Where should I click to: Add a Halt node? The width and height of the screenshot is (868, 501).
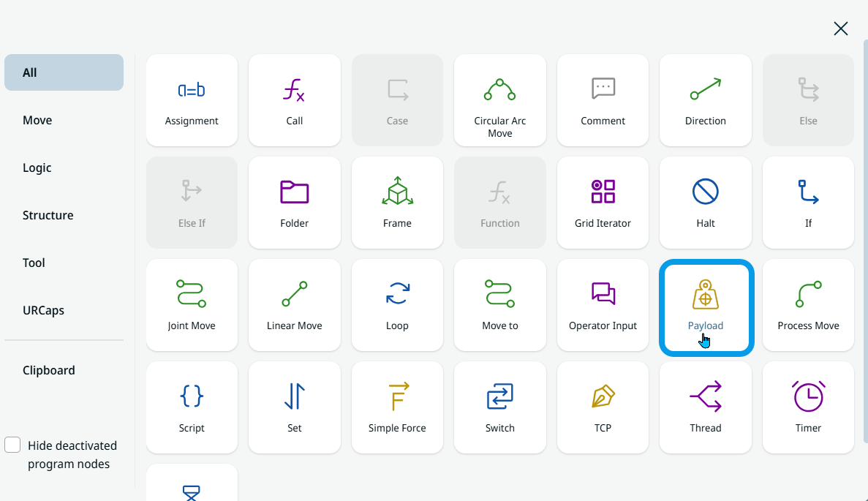point(705,203)
